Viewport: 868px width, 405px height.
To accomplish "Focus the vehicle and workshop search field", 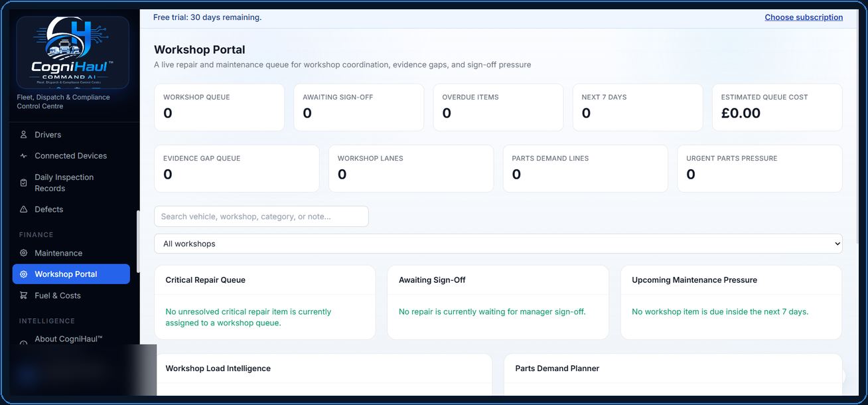I will 261,216.
